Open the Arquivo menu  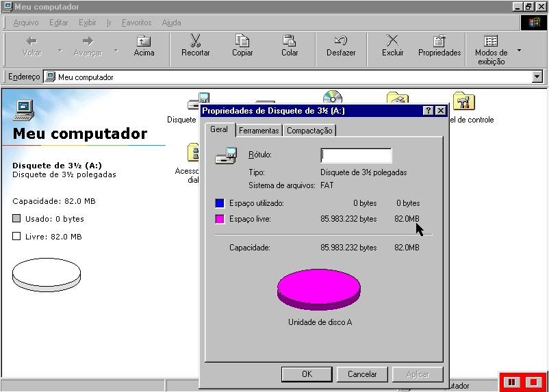pos(26,23)
